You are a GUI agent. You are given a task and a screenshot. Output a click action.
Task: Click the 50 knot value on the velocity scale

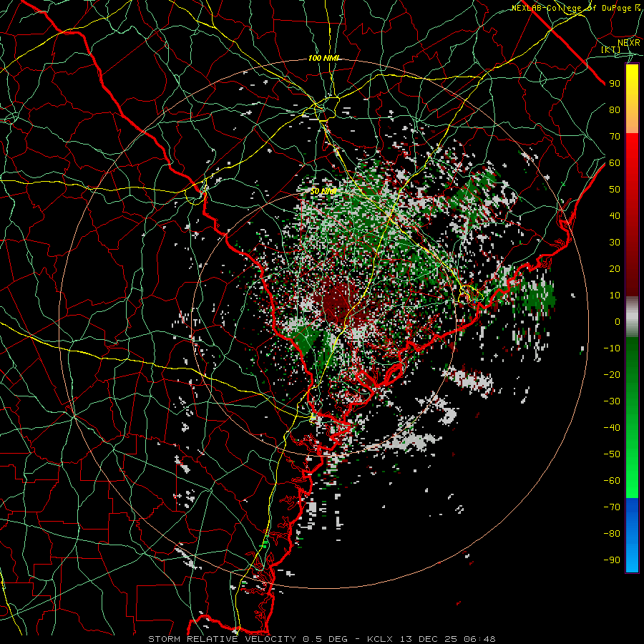tap(615, 189)
